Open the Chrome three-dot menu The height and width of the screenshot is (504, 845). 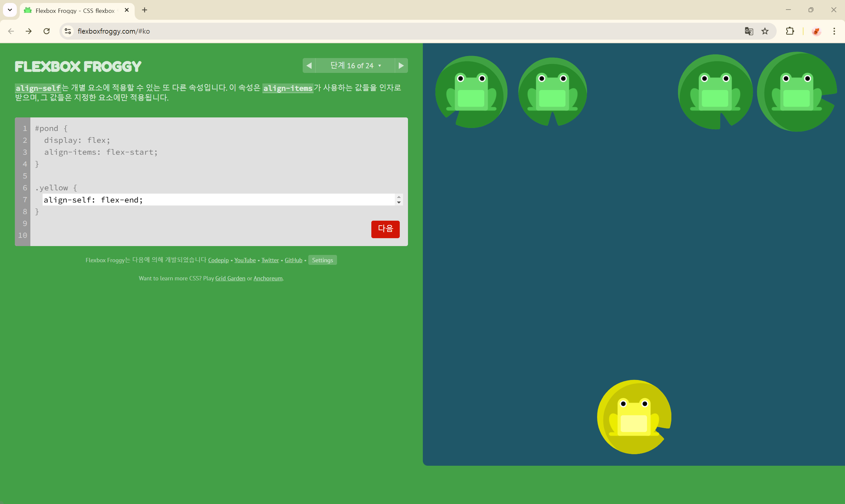(x=834, y=31)
